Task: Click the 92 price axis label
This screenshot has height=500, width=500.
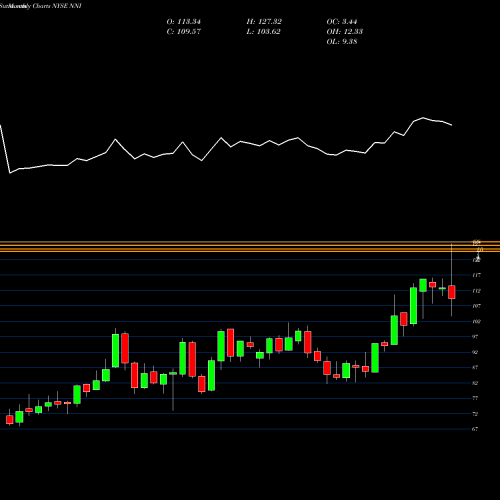Action: [475, 352]
